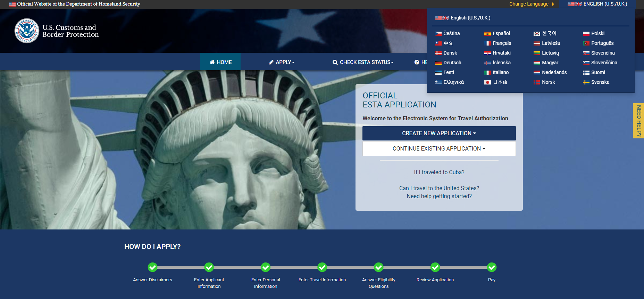This screenshot has width=644, height=299.
Task: Click the Polish flag next to Polski
Action: 586,34
